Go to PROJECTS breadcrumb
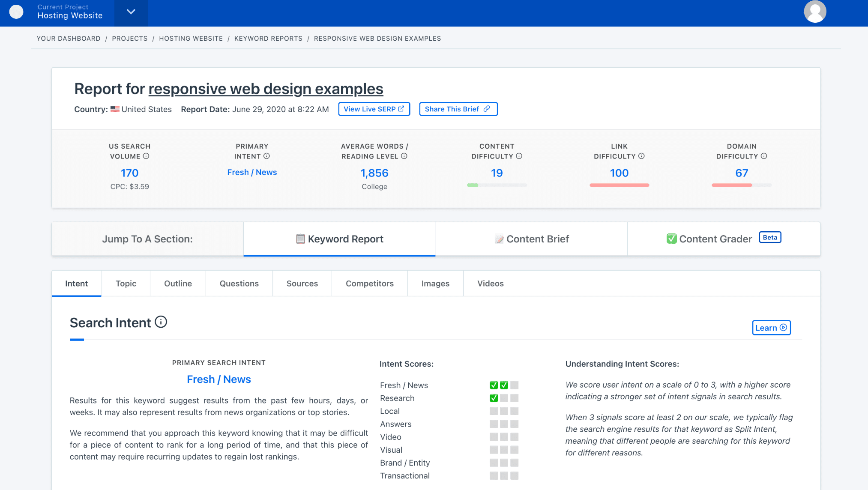 click(x=130, y=39)
